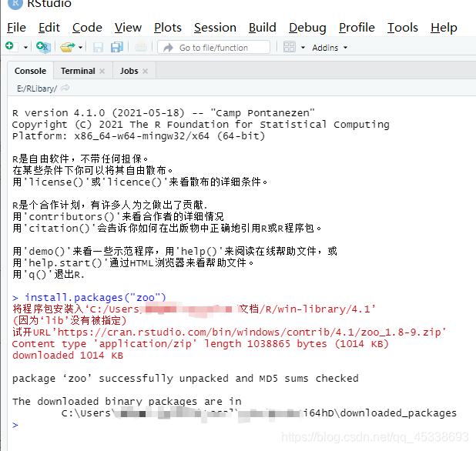476x451 pixels.
Task: Click the RStudio logo in title bar
Action: pos(15,4)
